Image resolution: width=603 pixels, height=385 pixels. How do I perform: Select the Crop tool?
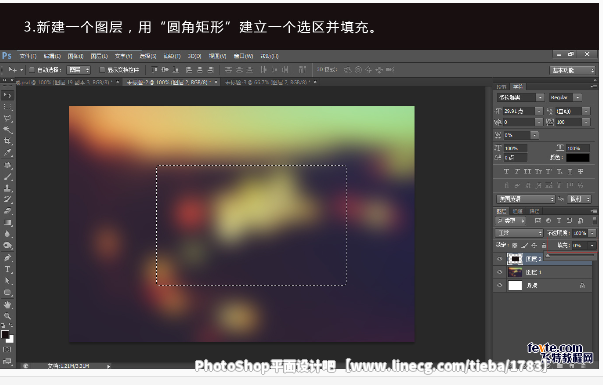pos(7,141)
